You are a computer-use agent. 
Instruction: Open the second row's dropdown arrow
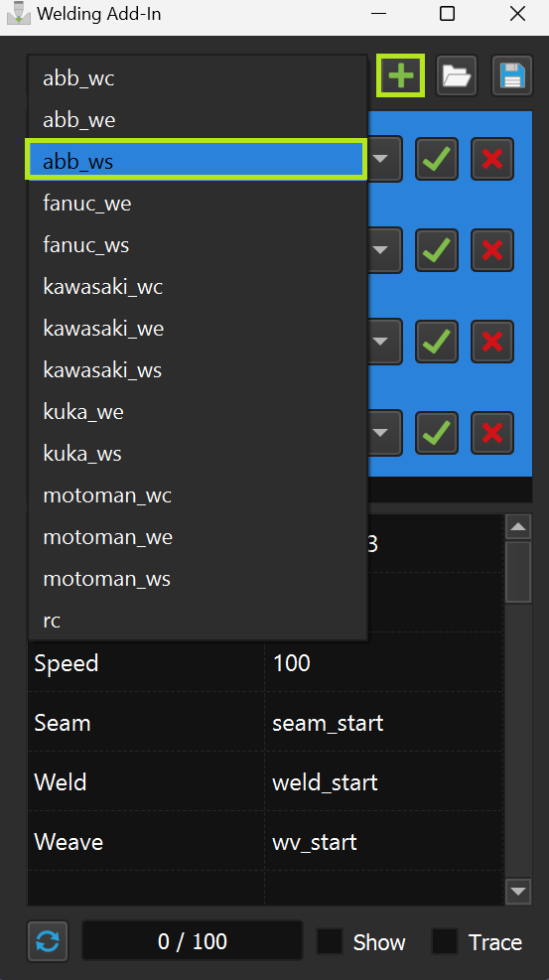point(380,250)
